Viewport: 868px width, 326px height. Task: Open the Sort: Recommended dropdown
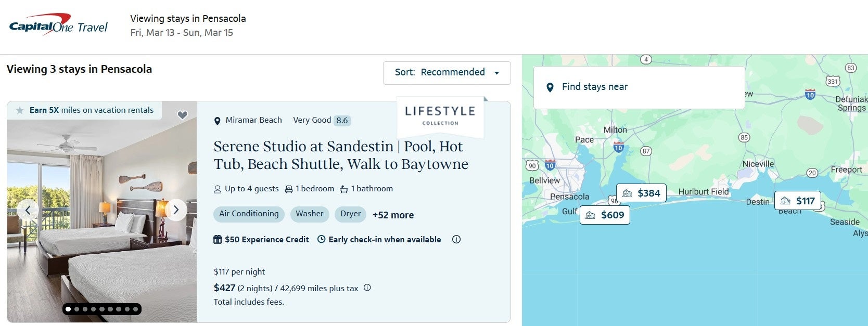tap(446, 73)
